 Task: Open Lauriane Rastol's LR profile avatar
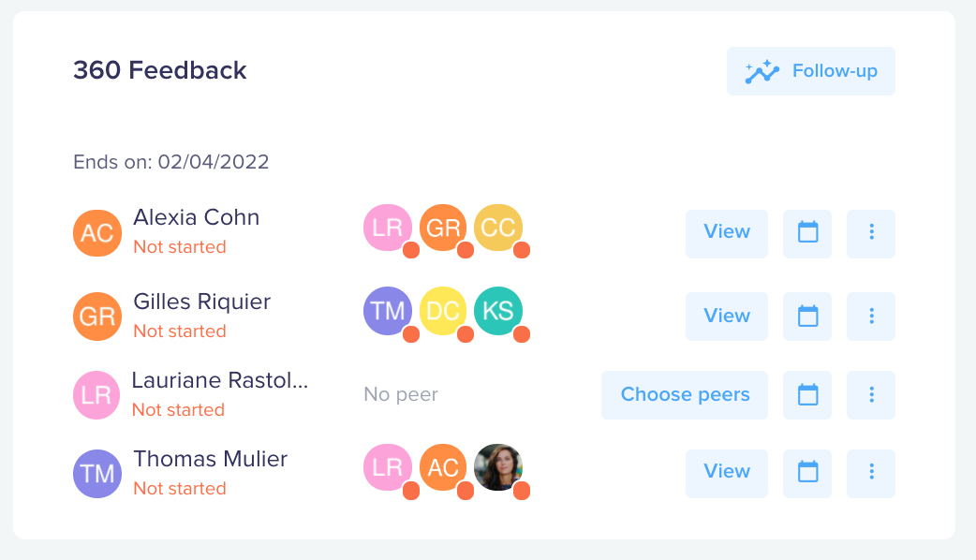click(96, 395)
